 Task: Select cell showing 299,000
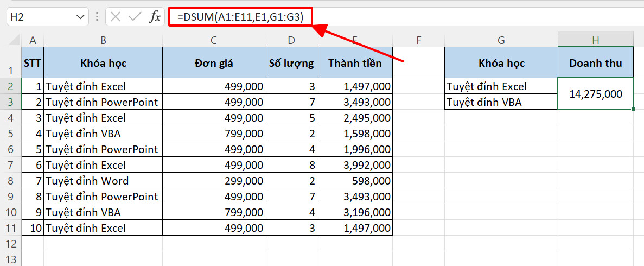click(x=214, y=180)
